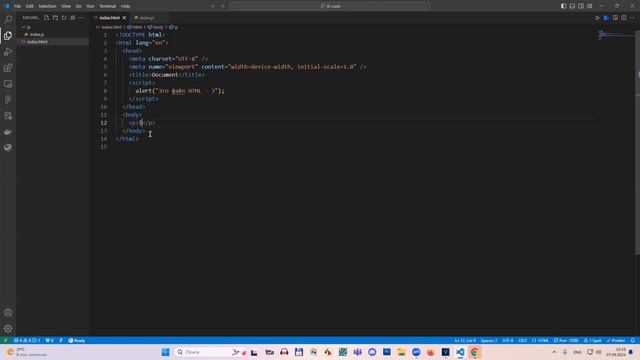Click the Spell status bar item

point(593,340)
